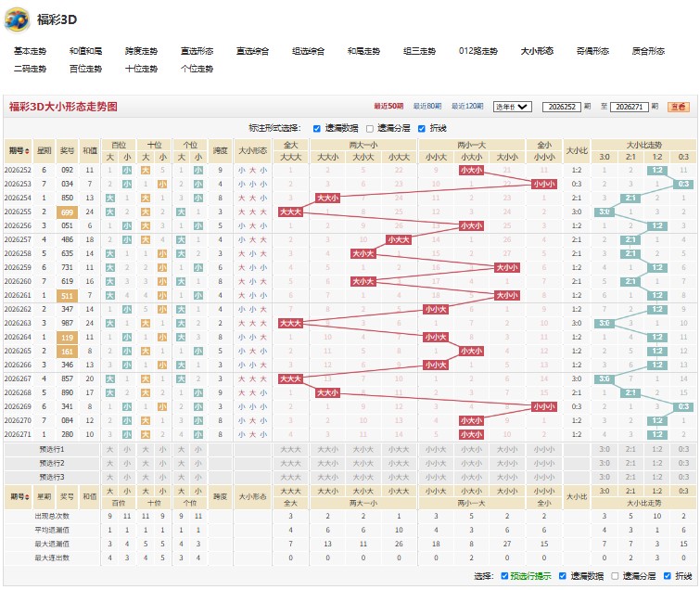Open the 基本走势 navigation item

pos(30,51)
